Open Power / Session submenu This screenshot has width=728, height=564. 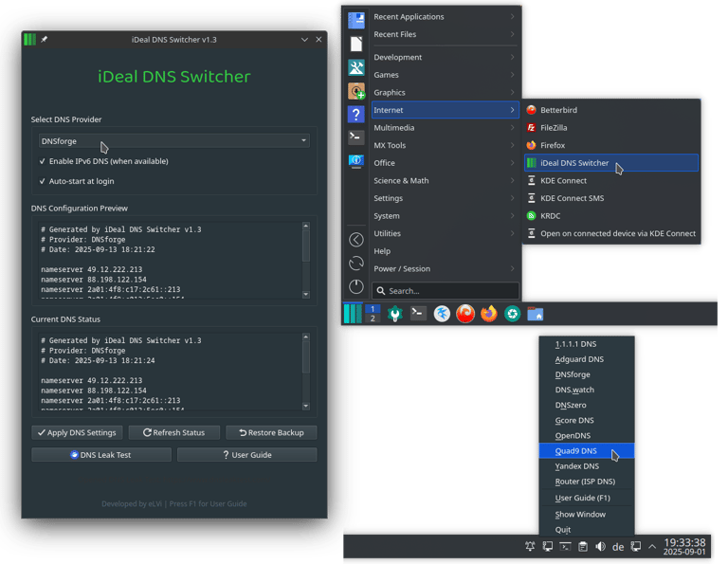pos(445,269)
